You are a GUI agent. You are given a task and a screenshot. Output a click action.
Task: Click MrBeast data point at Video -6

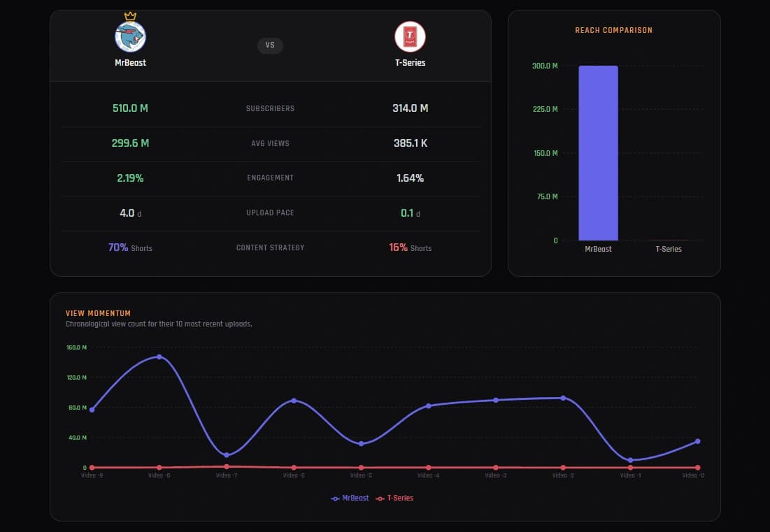(x=294, y=401)
